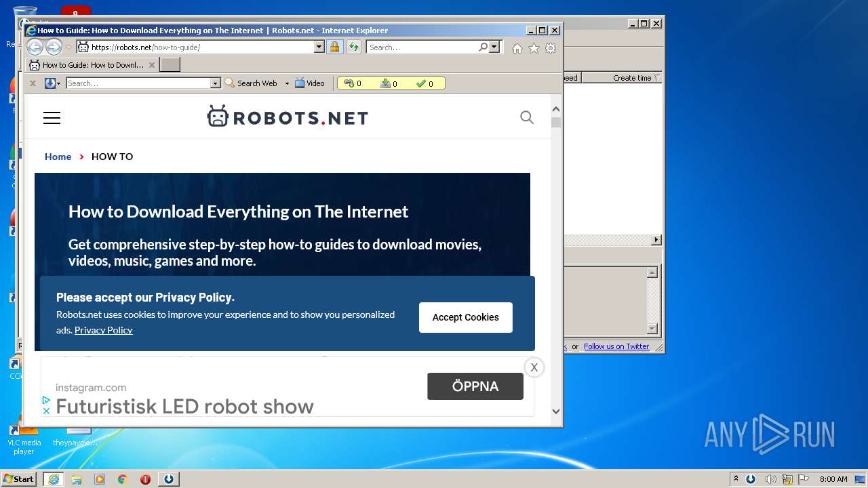Launch the media player taskbar icon
This screenshot has width=868, height=488.
pyautogui.click(x=100, y=479)
